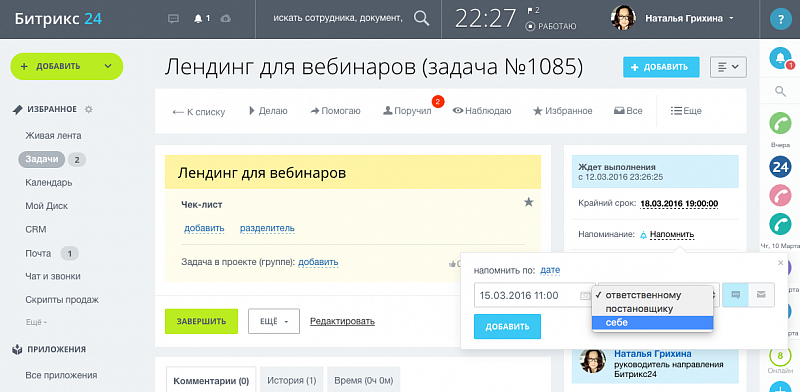Click the search magnifier in header
800x392 pixels.
[x=421, y=18]
